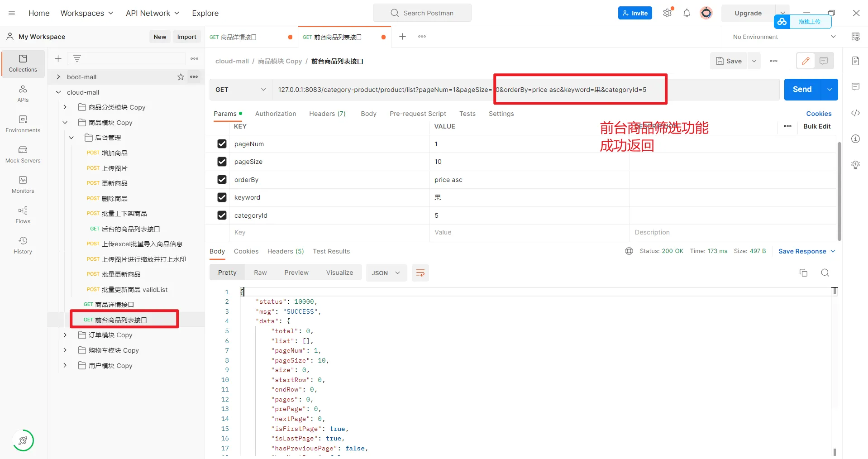The height and width of the screenshot is (459, 868).
Task: Change the JSON response format dropdown
Action: [386, 273]
